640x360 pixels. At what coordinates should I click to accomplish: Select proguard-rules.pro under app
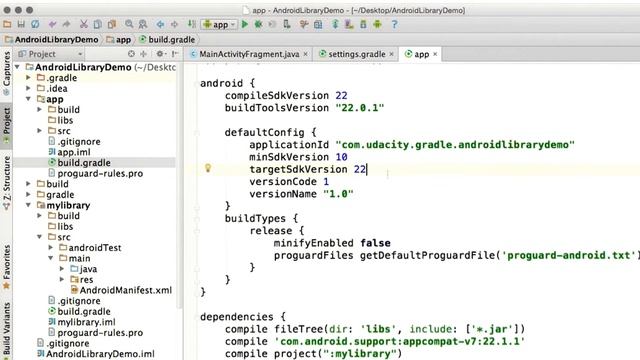coord(96,173)
